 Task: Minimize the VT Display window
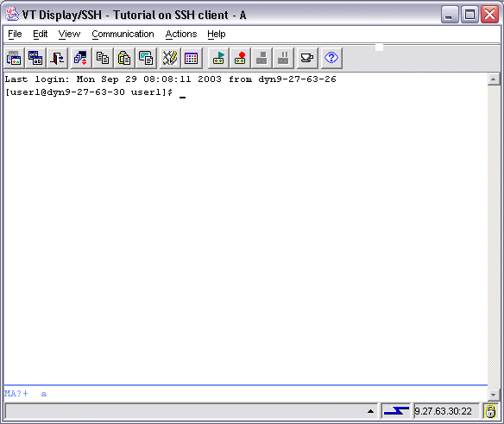coord(450,15)
